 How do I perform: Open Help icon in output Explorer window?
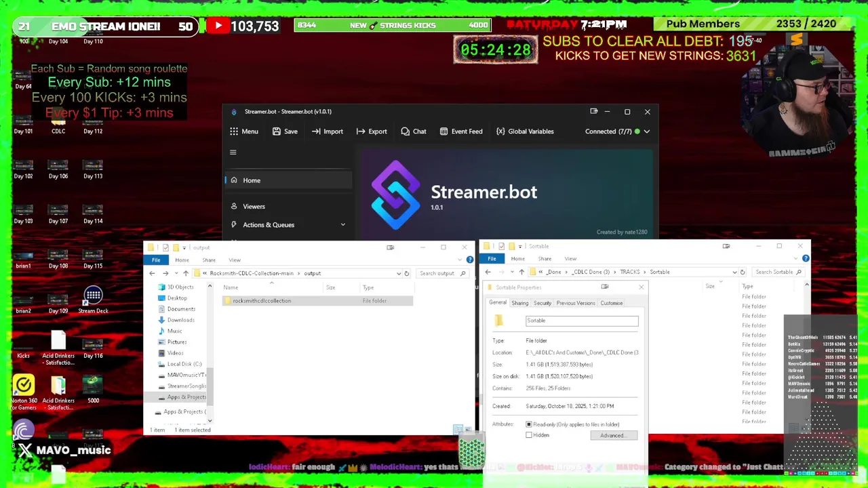pos(470,260)
